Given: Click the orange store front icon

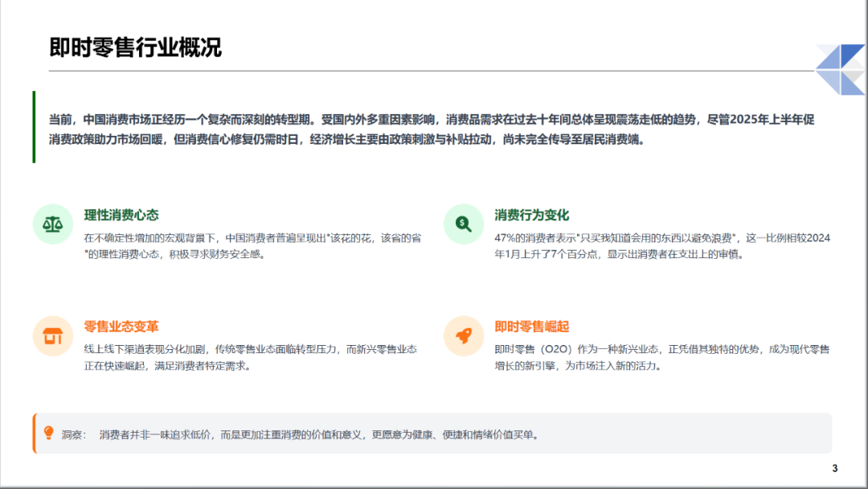Looking at the screenshot, I should (x=53, y=336).
